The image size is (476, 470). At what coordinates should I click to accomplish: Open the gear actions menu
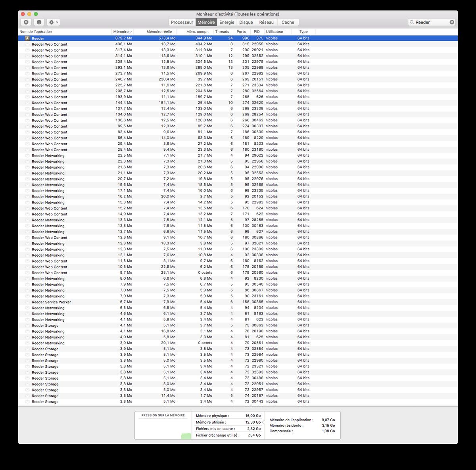54,22
